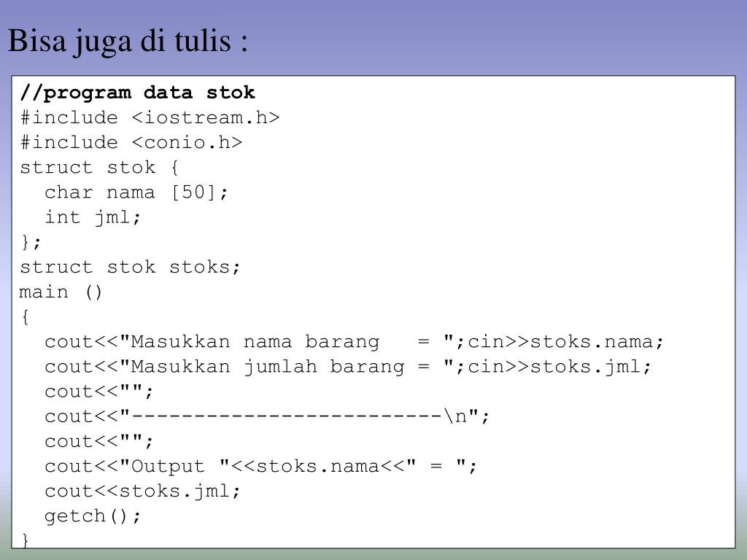The width and height of the screenshot is (747, 560).
Task: Click the '#include <iostream.h>' line
Action: 150,117
